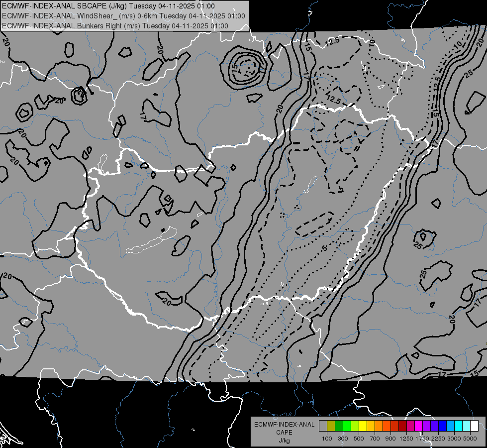Image resolution: width=487 pixels, height=448 pixels.
Task: Select the dark green legend swatch
Action: tap(339, 426)
